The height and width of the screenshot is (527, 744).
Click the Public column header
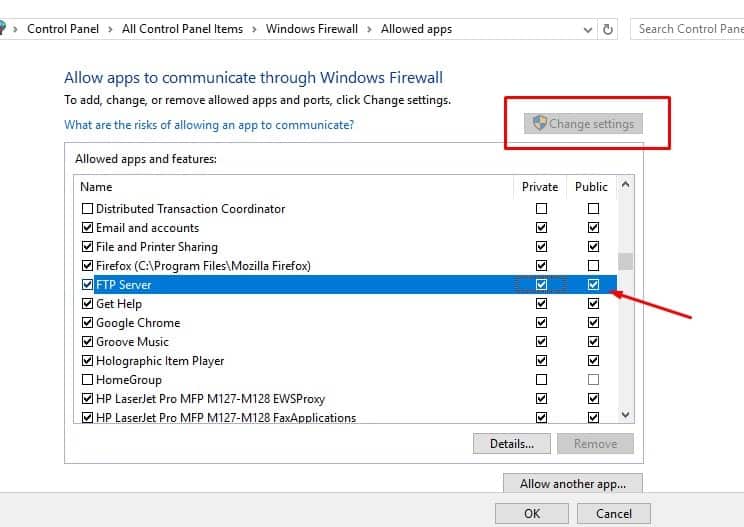point(591,187)
